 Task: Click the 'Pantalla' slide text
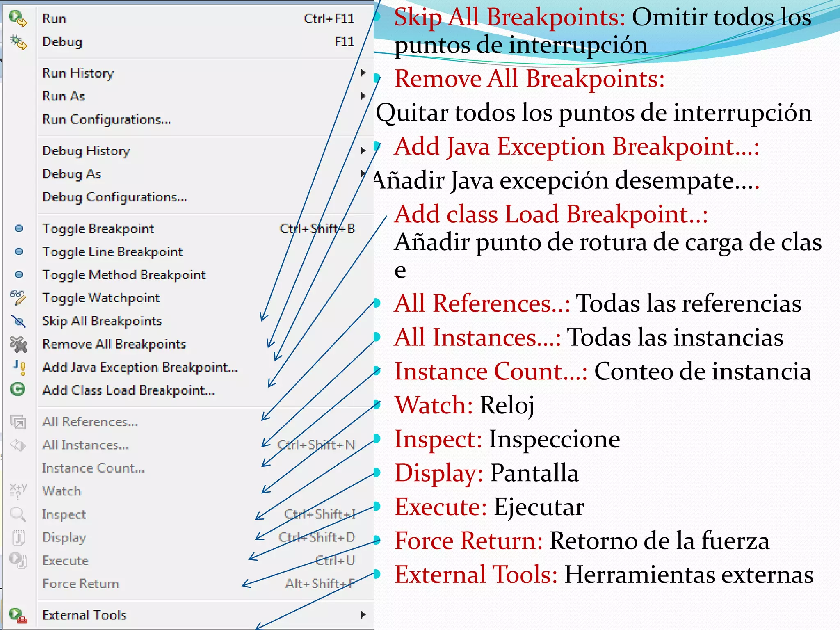(x=534, y=473)
